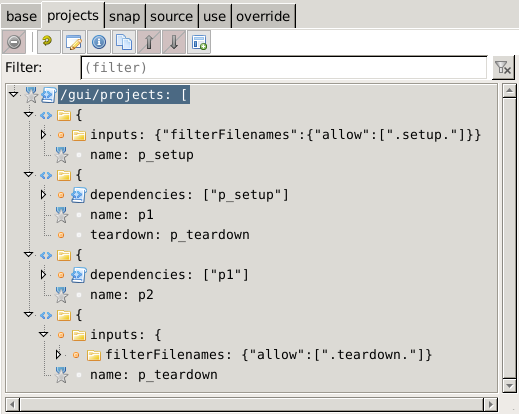Select the teardown: p_teardown entry
The height and width of the screenshot is (414, 519).
pos(170,235)
